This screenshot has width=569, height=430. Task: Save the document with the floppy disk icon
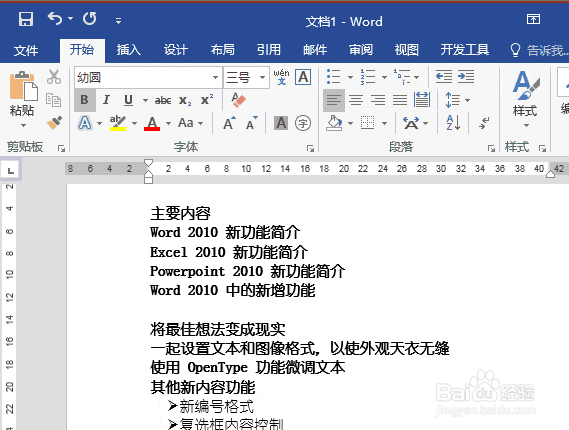coord(26,19)
